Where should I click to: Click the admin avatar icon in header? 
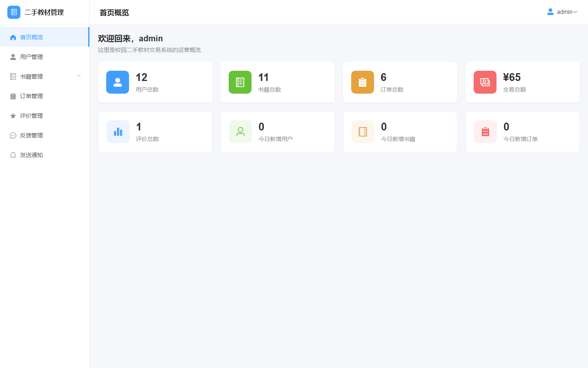click(x=550, y=12)
